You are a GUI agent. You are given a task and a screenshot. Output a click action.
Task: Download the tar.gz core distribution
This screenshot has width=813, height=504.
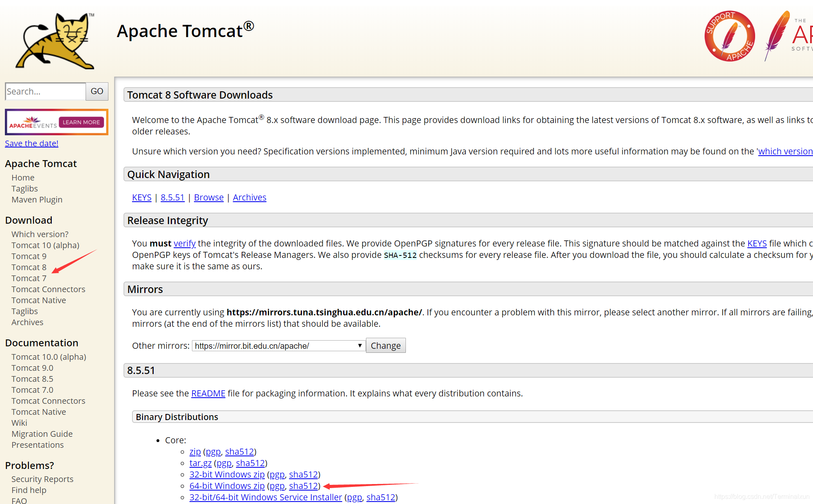pyautogui.click(x=200, y=463)
